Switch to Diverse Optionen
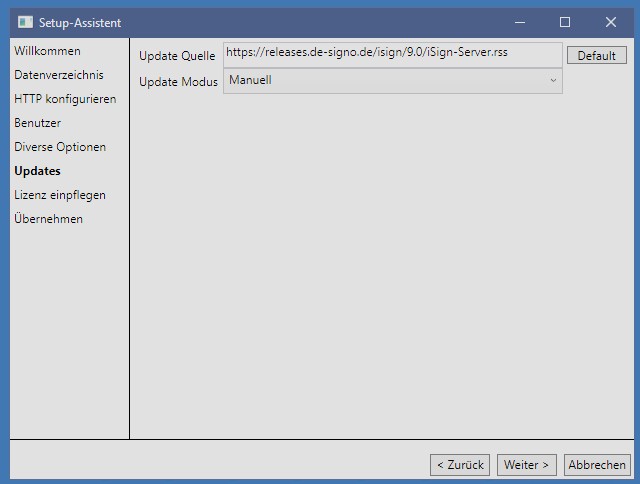Viewport: 640px width, 484px height. click(x=60, y=147)
